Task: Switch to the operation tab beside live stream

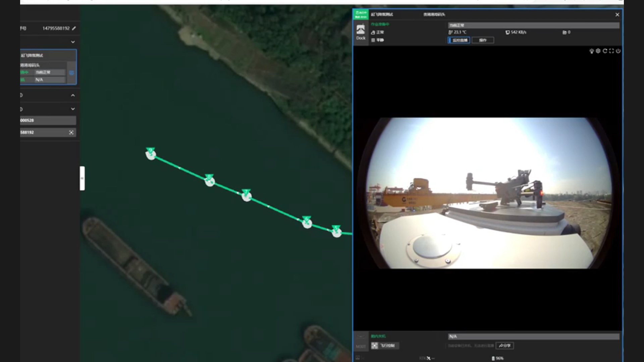Action: [x=483, y=40]
